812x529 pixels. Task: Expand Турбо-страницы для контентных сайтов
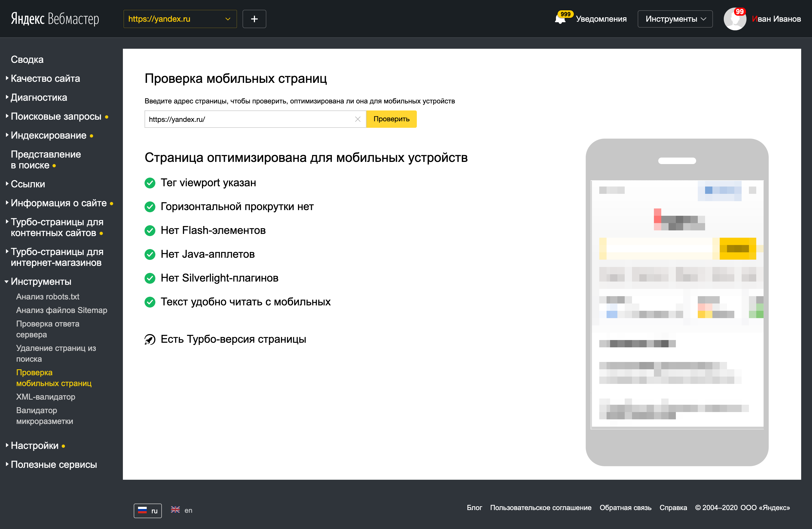(57, 228)
